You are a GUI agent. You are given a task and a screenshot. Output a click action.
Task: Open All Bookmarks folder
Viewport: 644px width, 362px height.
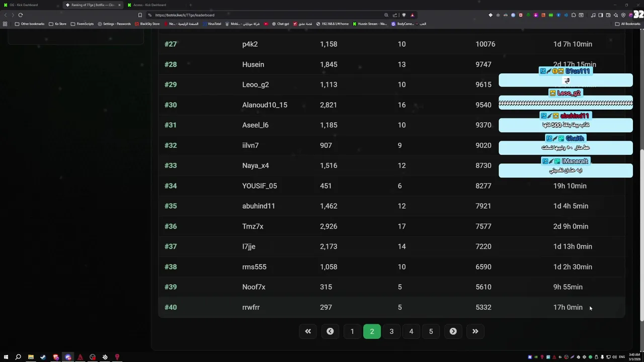click(x=628, y=24)
